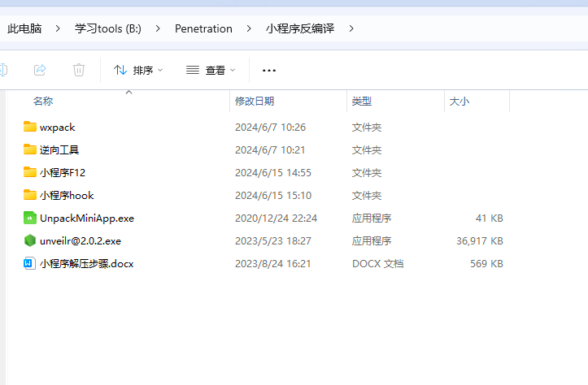
Task: Sort files by 大小 column header
Action: pos(459,102)
